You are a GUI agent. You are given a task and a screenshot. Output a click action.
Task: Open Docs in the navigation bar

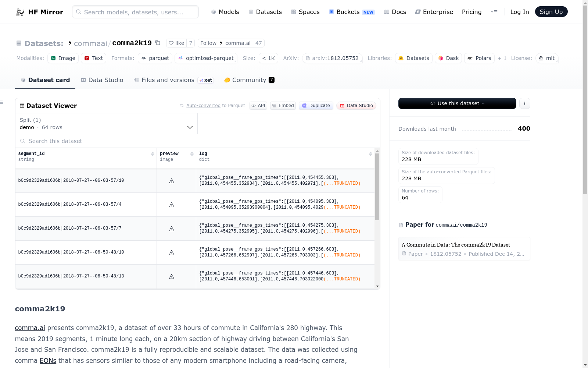pyautogui.click(x=395, y=12)
